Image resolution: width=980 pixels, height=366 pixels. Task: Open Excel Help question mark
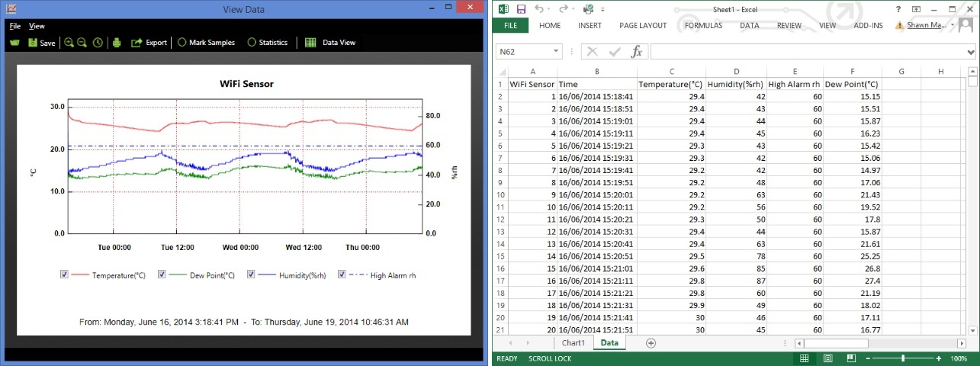(900, 9)
